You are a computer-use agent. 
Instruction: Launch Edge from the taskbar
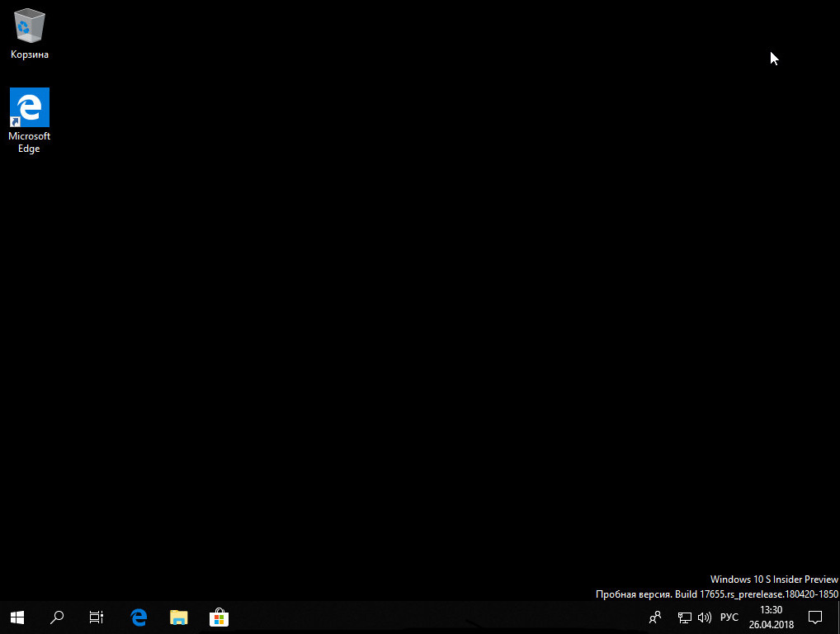(x=139, y=617)
